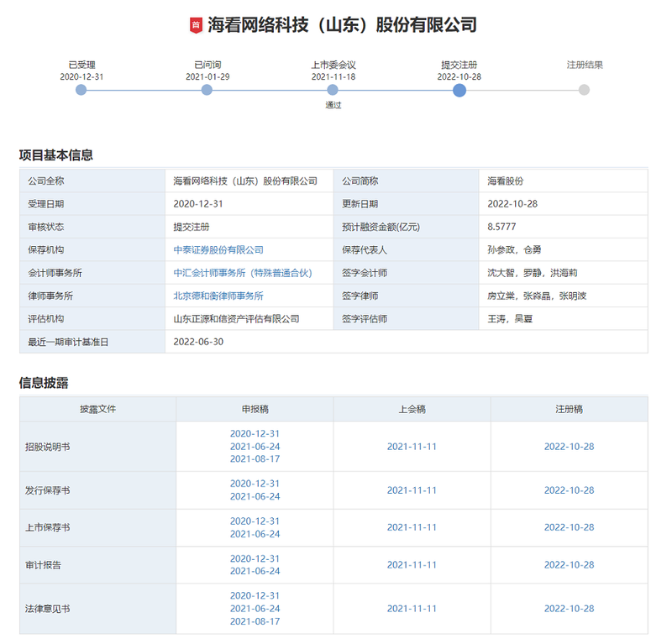Screen dimensions: 672x644
Task: Click the 注册稿 column header
Action: 570,409
